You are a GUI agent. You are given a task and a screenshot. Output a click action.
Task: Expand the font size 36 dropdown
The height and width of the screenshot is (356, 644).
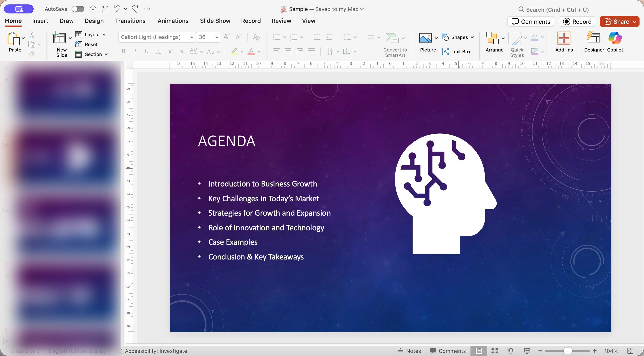(216, 37)
